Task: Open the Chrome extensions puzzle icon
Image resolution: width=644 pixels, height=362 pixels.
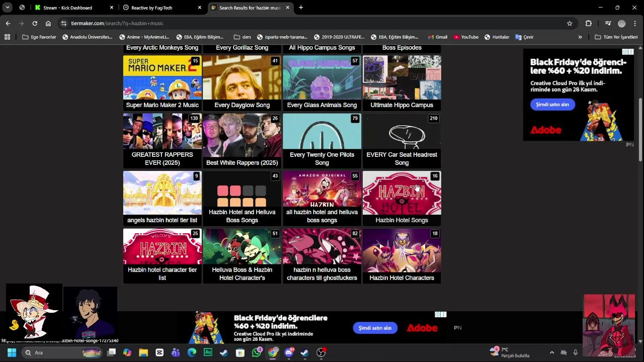Action: 588,23
